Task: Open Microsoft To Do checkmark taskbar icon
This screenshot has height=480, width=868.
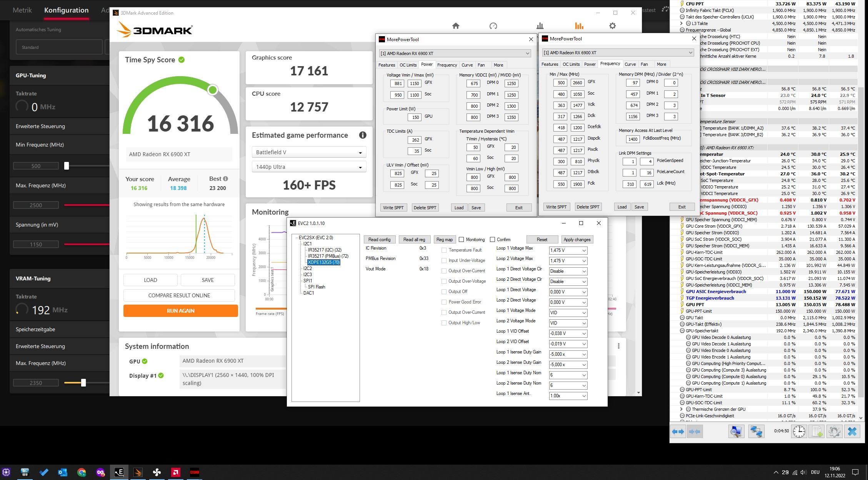Action: click(44, 472)
